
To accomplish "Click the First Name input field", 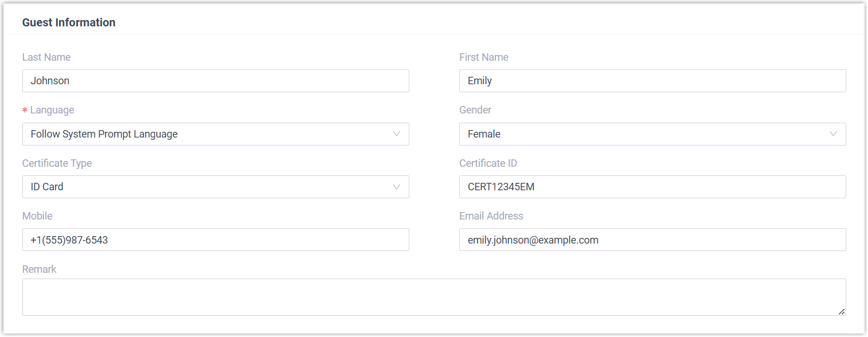I will (x=652, y=81).
